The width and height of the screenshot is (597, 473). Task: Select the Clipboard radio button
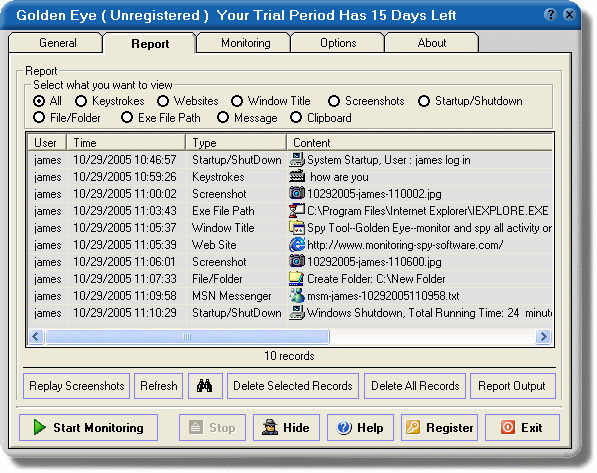(296, 118)
